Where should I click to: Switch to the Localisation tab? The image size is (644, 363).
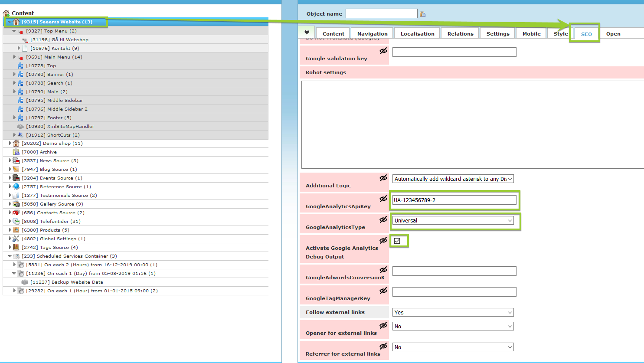pyautogui.click(x=417, y=33)
